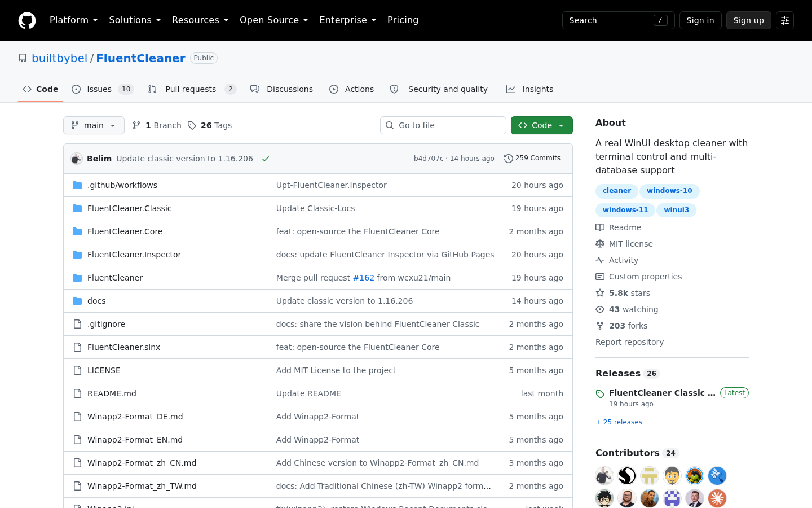Screen dimensions: 812x508
Task: Open the Contributors 24 heading link
Action: tap(637, 453)
